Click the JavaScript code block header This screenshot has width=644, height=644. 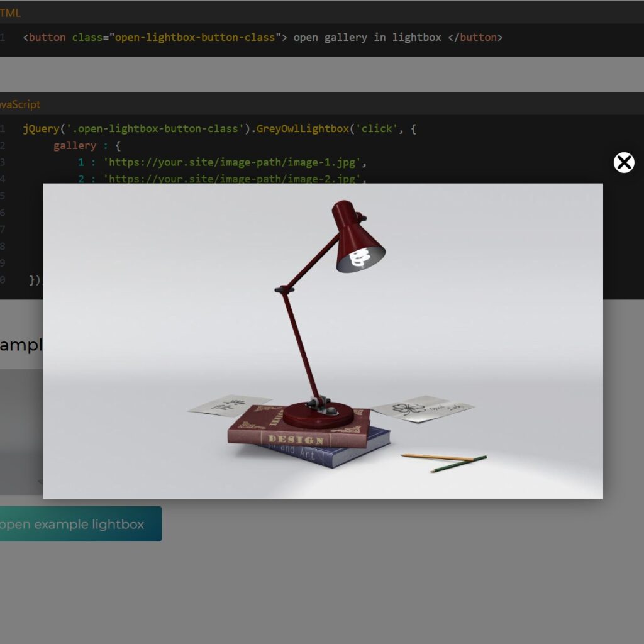tap(322, 104)
